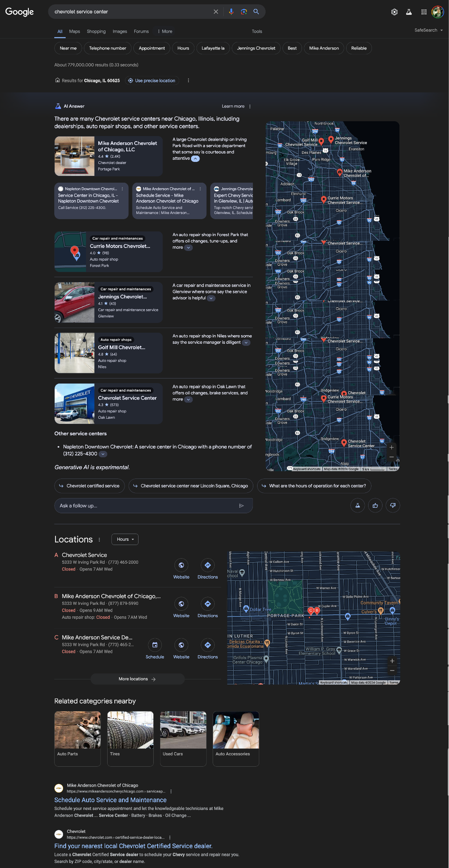449x868 pixels.
Task: Open the Auto Parts category thumbnail
Action: [78, 738]
